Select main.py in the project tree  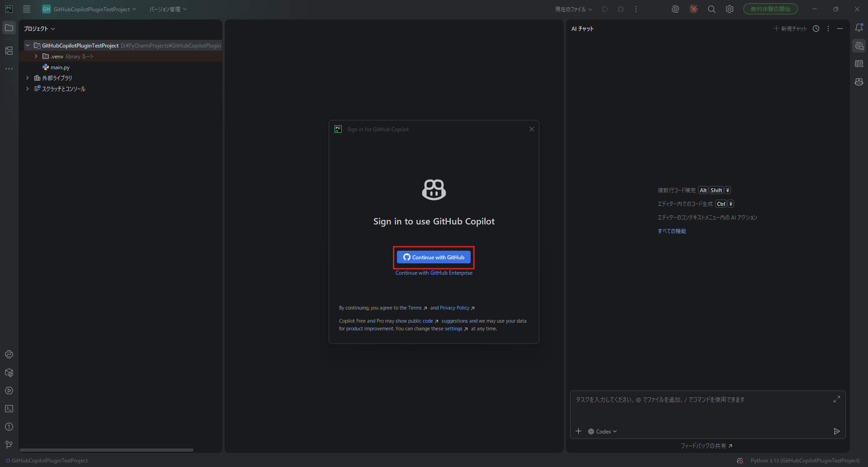click(60, 67)
